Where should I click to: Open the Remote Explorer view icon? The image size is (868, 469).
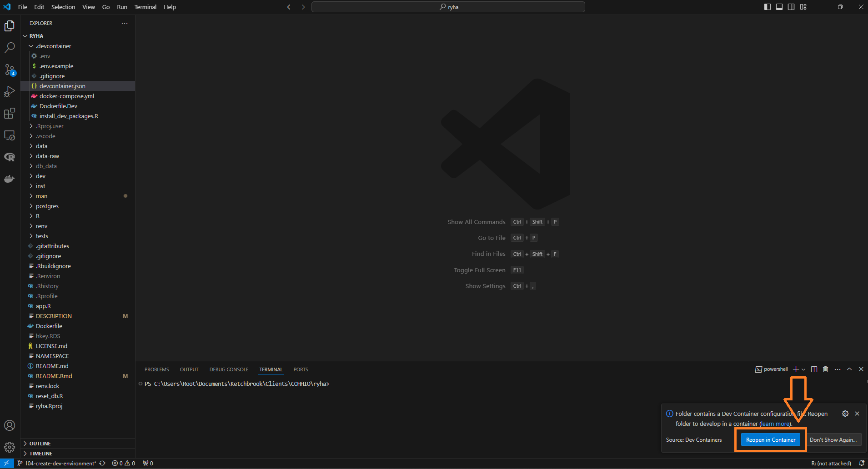(10, 135)
